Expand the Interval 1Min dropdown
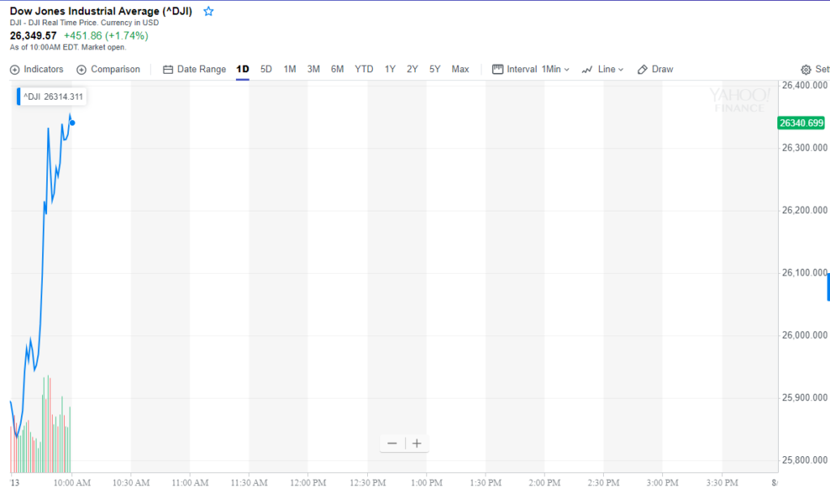The image size is (830, 504). [x=531, y=70]
